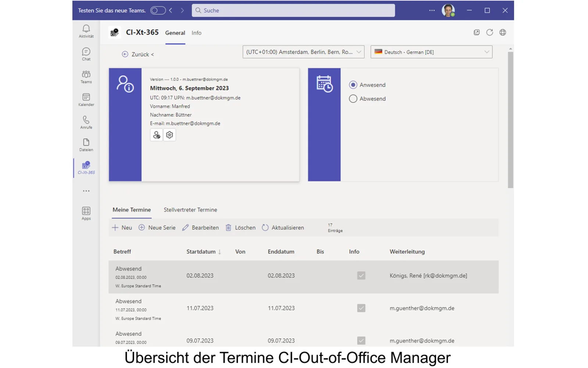Click into the Suche search field
This screenshot has width=588, height=368.
click(x=293, y=10)
